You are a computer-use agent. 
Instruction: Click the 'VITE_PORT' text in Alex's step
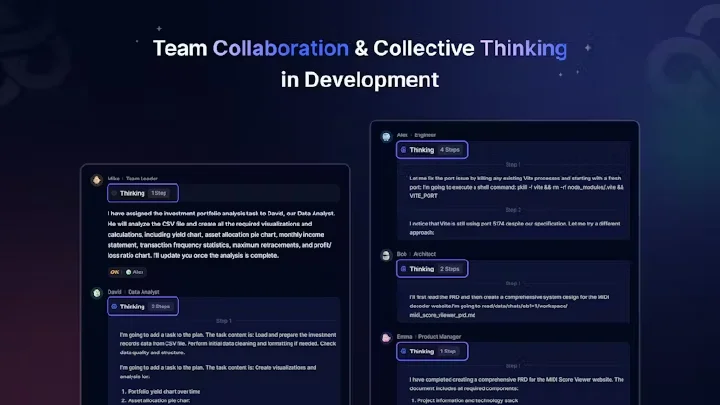pos(423,196)
